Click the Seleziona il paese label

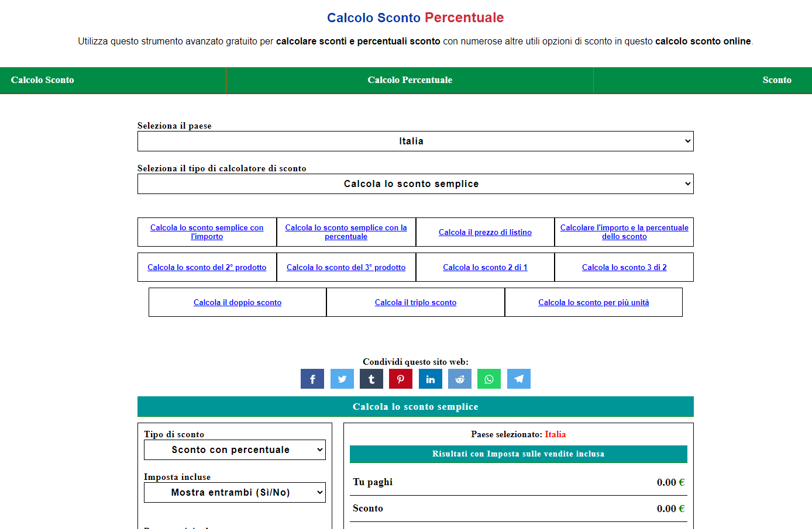174,126
